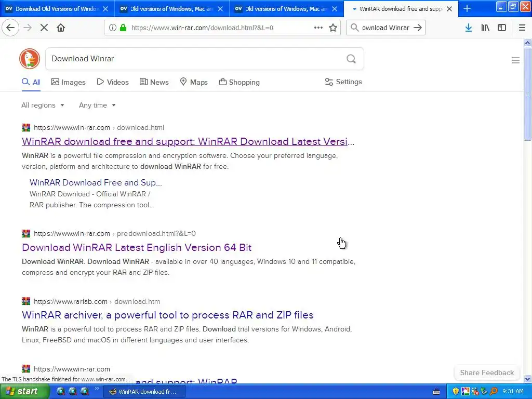Select the Shopping results tab

coord(239,82)
